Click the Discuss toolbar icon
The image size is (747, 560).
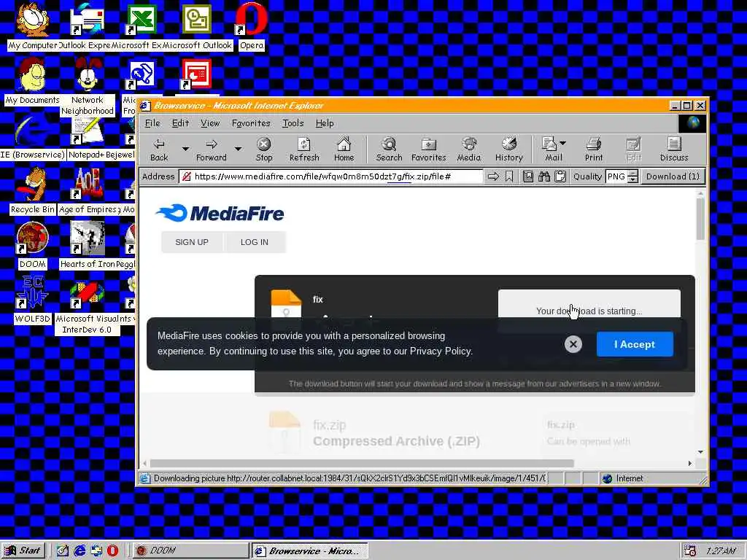(x=674, y=149)
